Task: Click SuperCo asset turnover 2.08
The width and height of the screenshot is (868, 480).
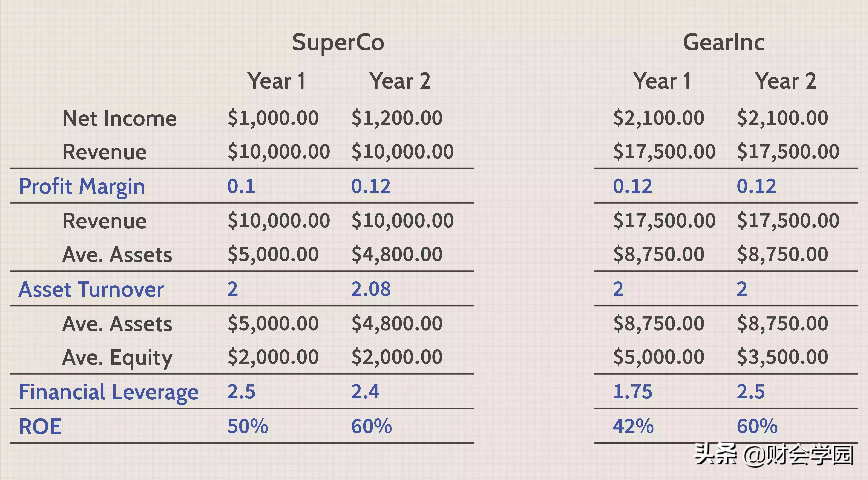Action: (x=371, y=289)
